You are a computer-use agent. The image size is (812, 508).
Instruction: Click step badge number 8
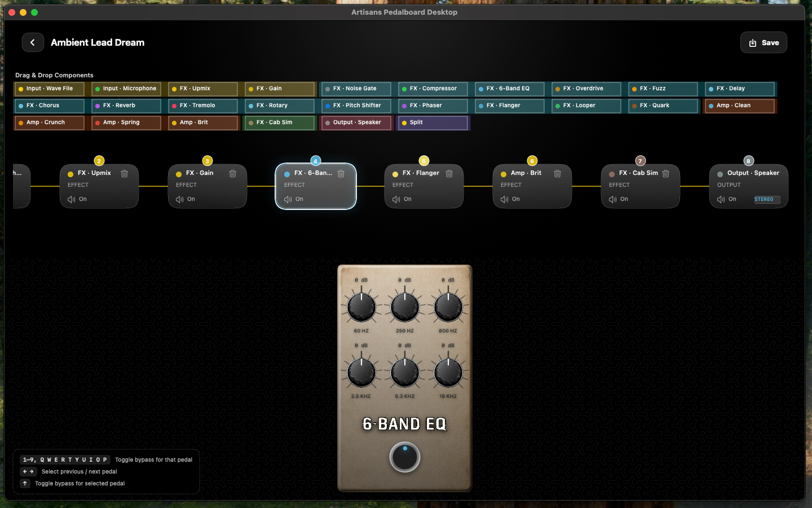point(749,161)
